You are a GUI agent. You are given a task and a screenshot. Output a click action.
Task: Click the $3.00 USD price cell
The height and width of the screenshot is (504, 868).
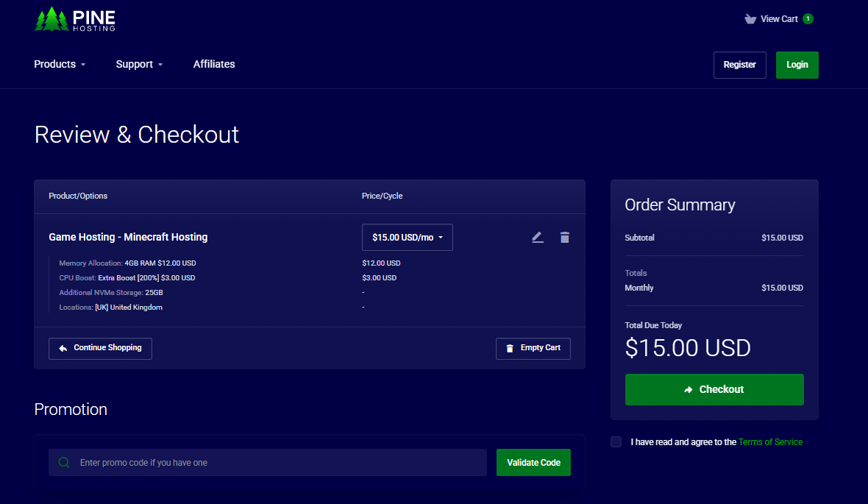[x=379, y=278]
